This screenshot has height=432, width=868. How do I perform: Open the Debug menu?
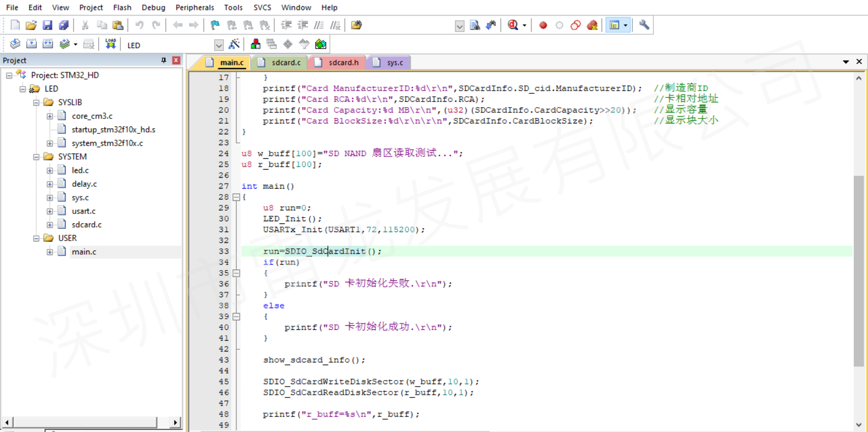coord(153,8)
